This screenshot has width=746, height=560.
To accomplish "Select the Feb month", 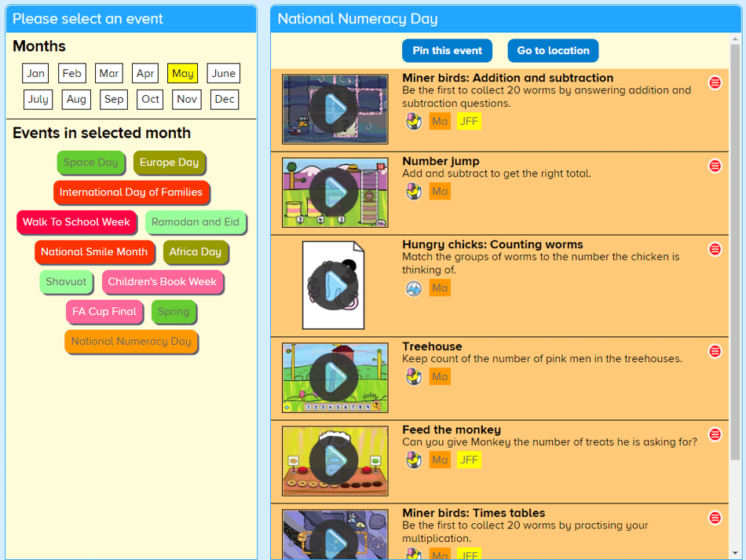I will (71, 73).
